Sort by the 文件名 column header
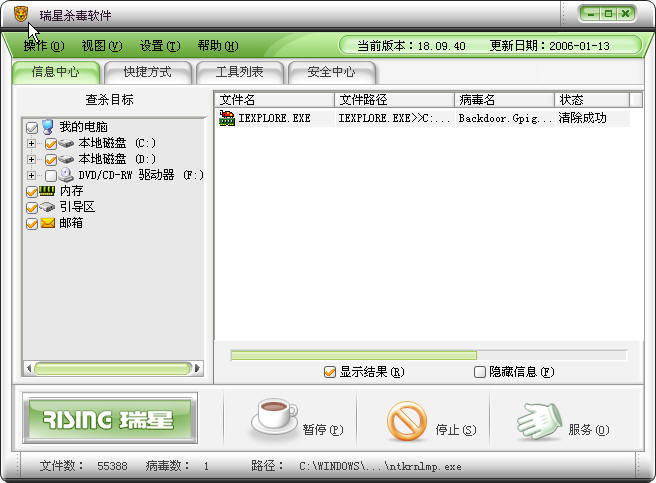This screenshot has height=483, width=656. 275,100
